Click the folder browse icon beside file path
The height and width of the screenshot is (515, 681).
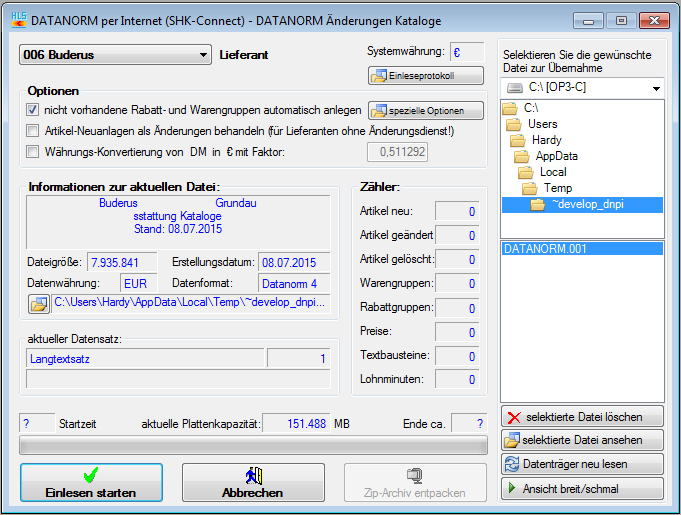[x=39, y=301]
